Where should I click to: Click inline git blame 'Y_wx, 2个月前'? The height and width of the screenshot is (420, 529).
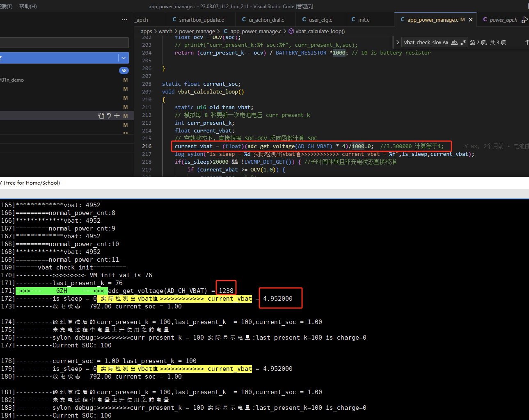pyautogui.click(x=484, y=146)
